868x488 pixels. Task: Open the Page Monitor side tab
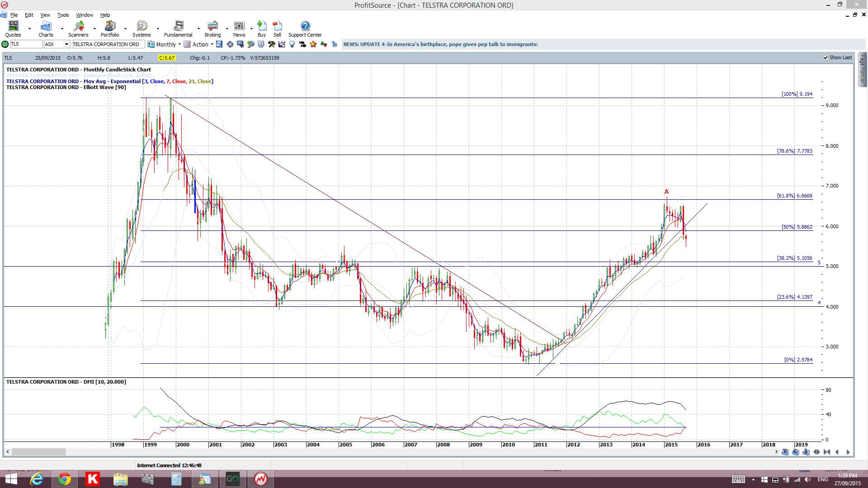862,69
